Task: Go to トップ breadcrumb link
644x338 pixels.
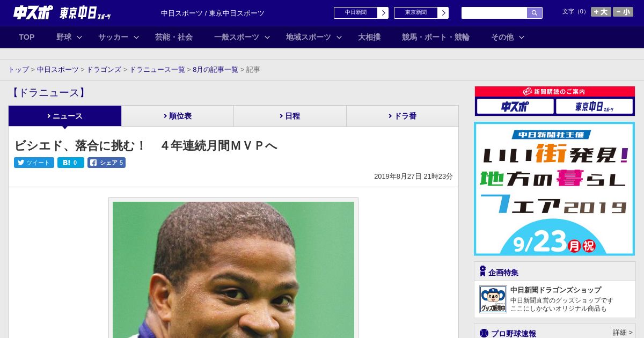Action: (x=19, y=70)
